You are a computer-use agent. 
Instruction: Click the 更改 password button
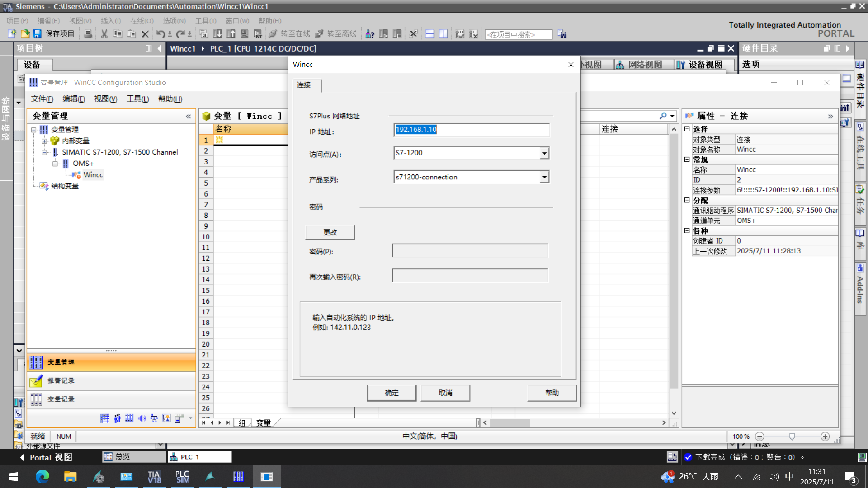[330, 232]
